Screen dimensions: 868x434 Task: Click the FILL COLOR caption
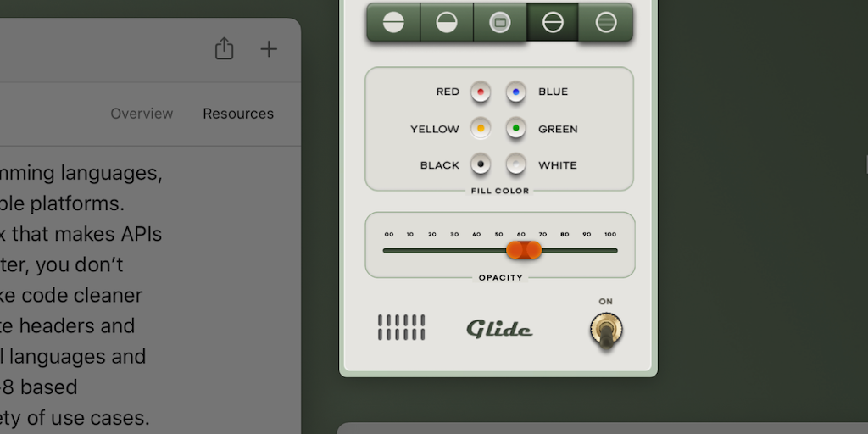(500, 191)
